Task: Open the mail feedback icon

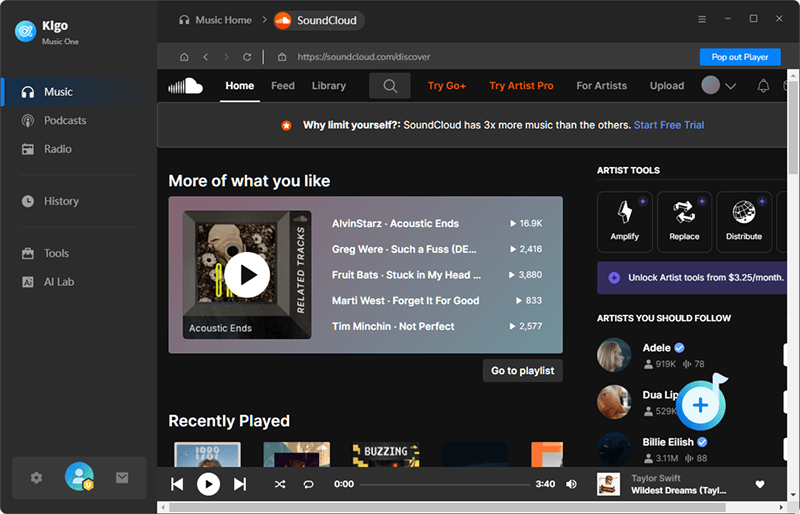Action: [x=122, y=478]
